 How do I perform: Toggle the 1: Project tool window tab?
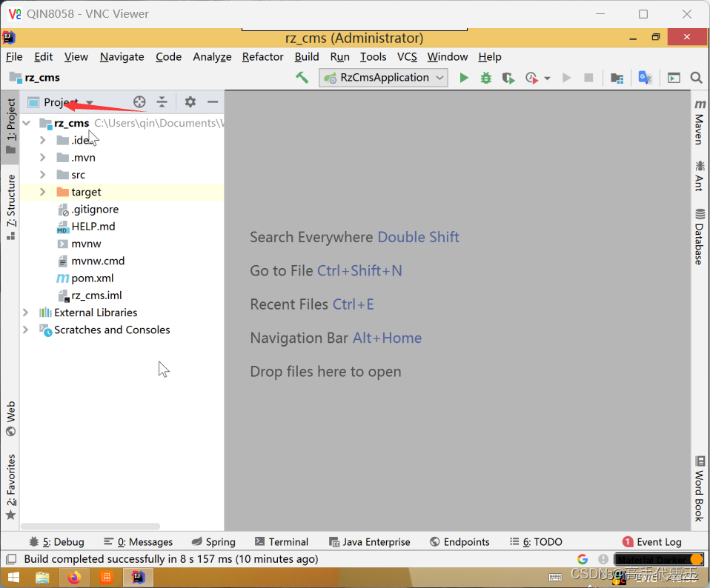10,127
